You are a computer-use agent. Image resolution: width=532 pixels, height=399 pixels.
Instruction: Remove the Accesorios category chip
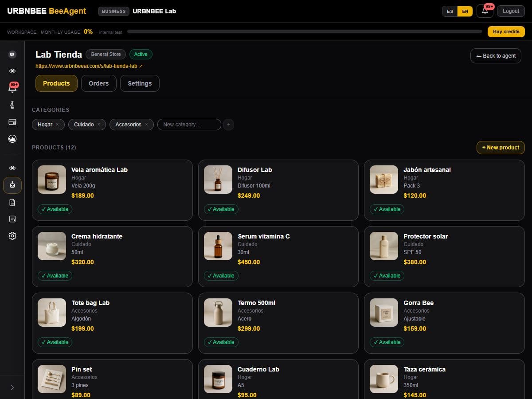[146, 125]
